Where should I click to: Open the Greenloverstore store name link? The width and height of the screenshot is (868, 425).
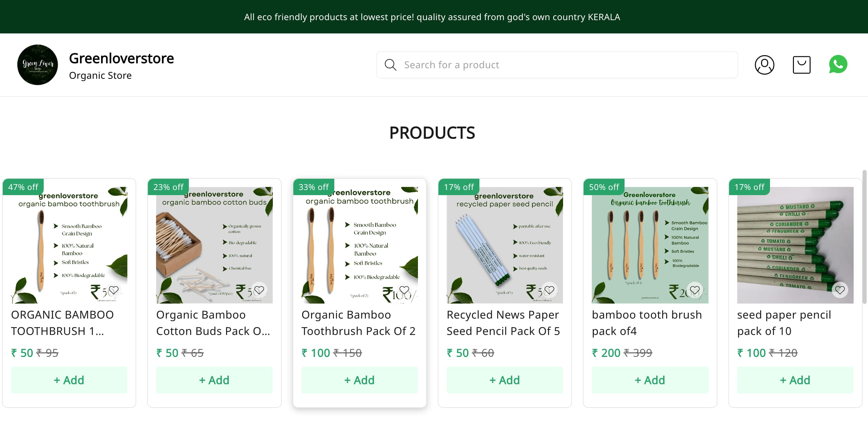pyautogui.click(x=121, y=59)
